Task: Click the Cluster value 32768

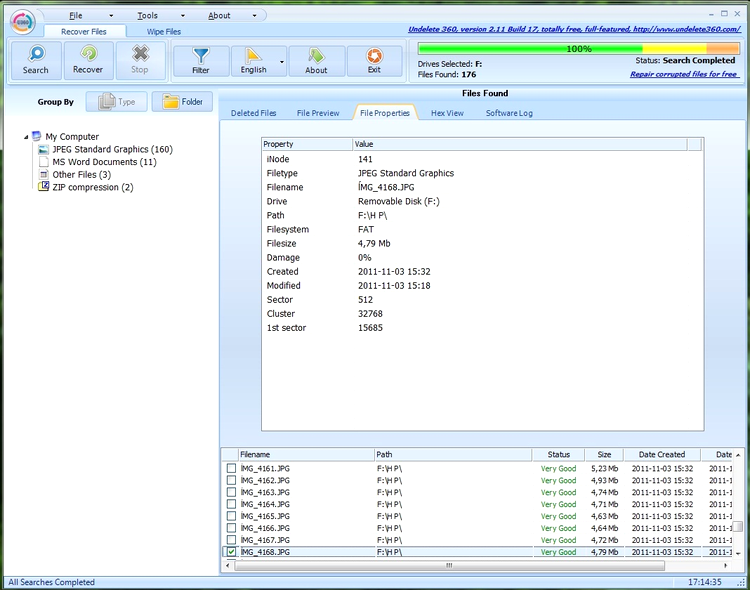Action: pos(370,314)
